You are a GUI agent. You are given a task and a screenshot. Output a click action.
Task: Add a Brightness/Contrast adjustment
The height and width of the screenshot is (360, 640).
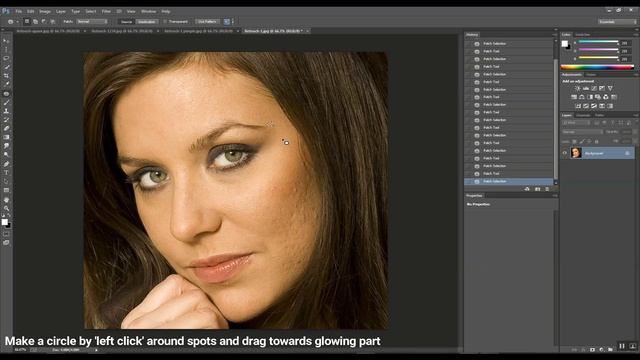(x=578, y=88)
